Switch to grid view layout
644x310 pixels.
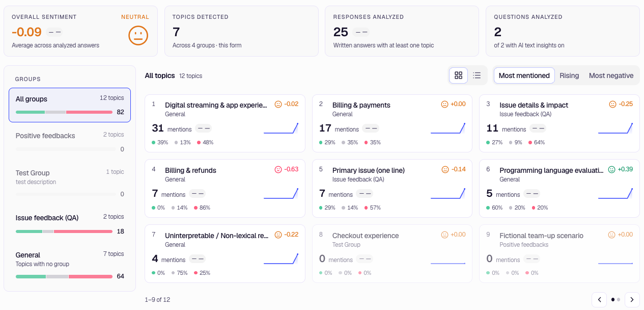pos(458,75)
